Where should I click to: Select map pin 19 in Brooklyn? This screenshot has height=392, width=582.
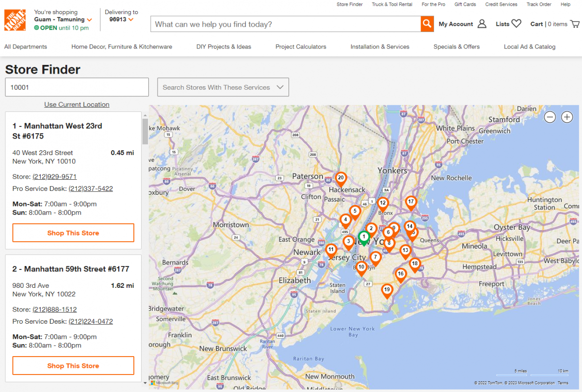coord(387,291)
